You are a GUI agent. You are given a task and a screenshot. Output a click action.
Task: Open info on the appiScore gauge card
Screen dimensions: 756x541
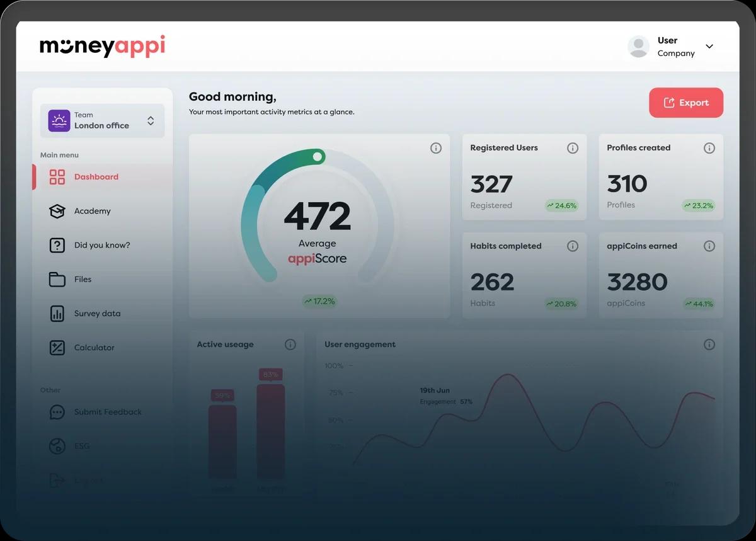pyautogui.click(x=436, y=148)
